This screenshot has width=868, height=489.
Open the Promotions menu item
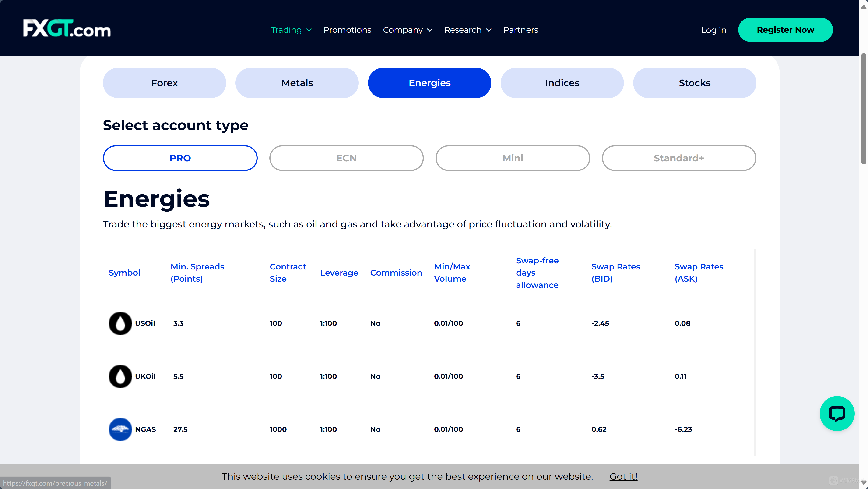tap(347, 30)
